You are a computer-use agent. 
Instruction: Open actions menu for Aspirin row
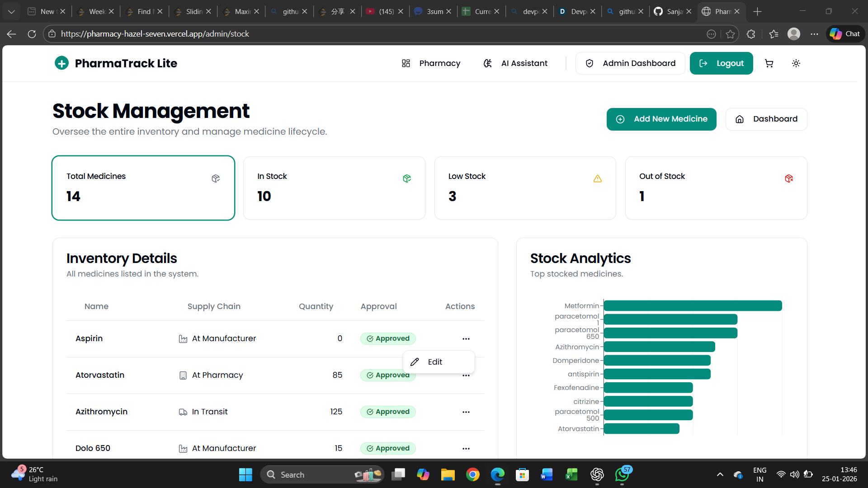[x=466, y=339]
